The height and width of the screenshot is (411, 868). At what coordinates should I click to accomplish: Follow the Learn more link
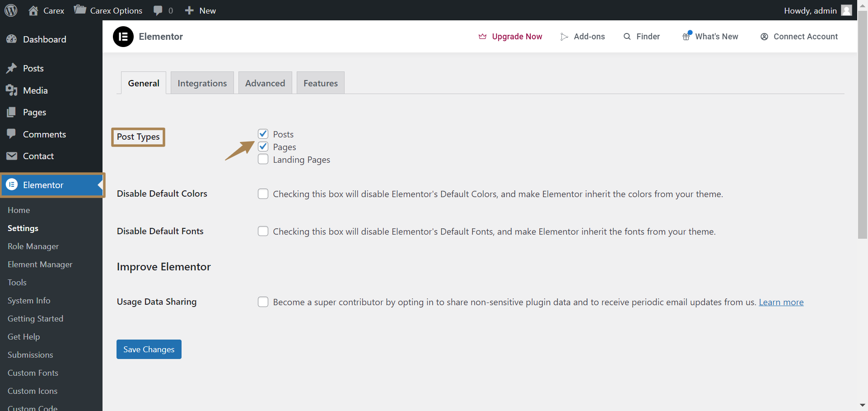tap(781, 302)
